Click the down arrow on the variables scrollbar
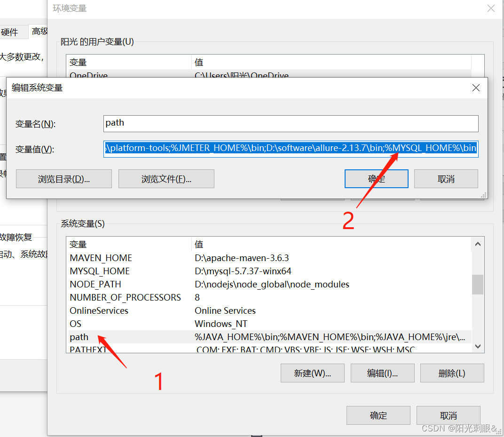 pos(478,346)
